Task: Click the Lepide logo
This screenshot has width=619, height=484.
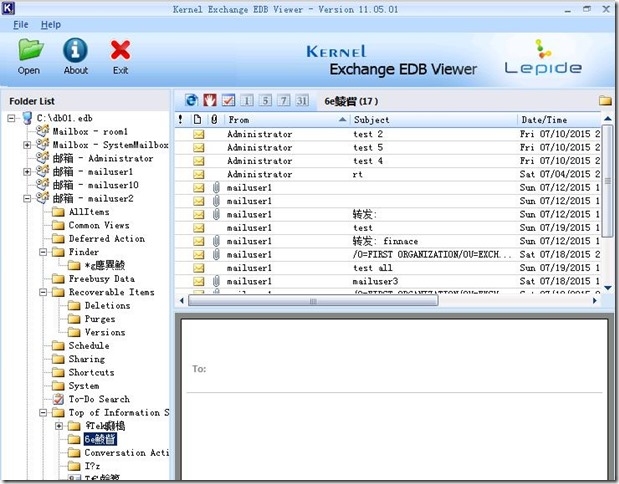Action: click(543, 57)
